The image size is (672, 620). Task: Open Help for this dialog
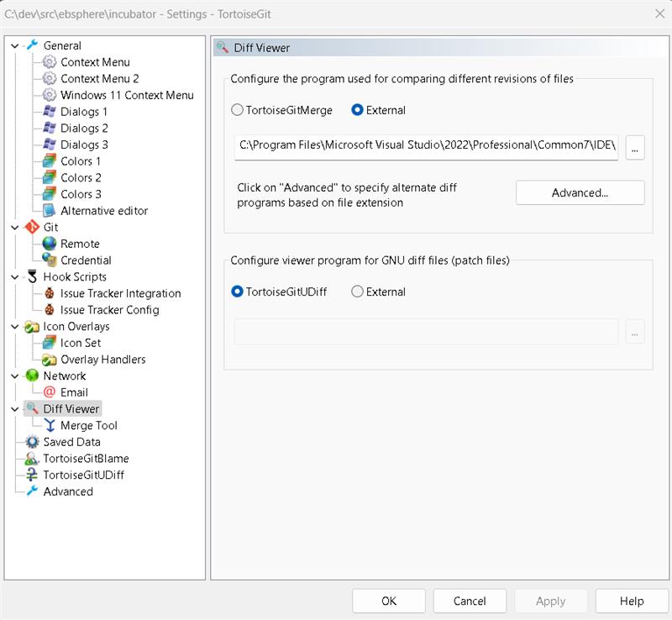[x=632, y=601]
